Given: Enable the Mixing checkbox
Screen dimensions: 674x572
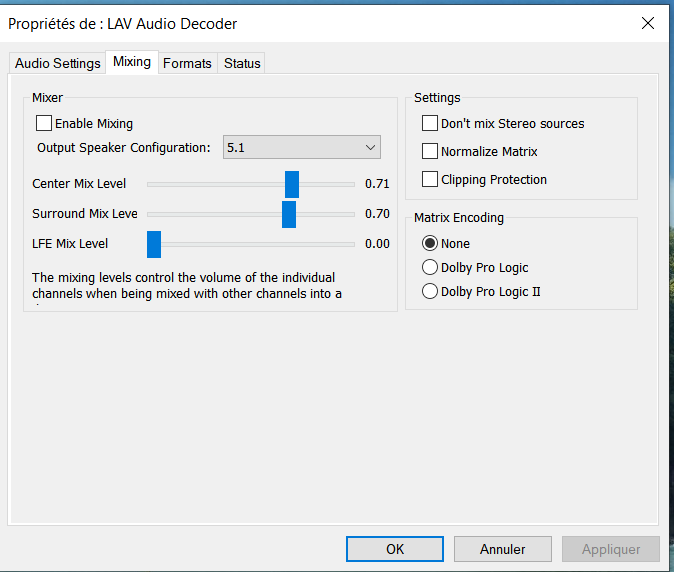Looking at the screenshot, I should [x=44, y=124].
